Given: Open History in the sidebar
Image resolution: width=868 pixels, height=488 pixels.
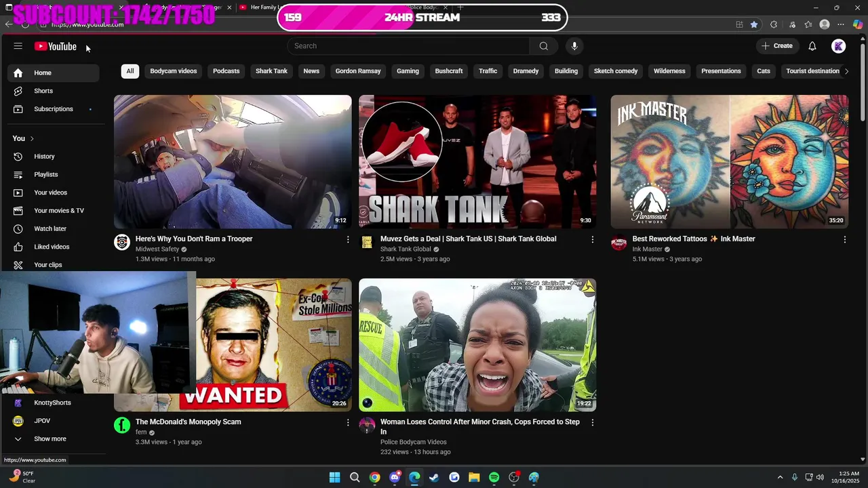Looking at the screenshot, I should 53,157.
